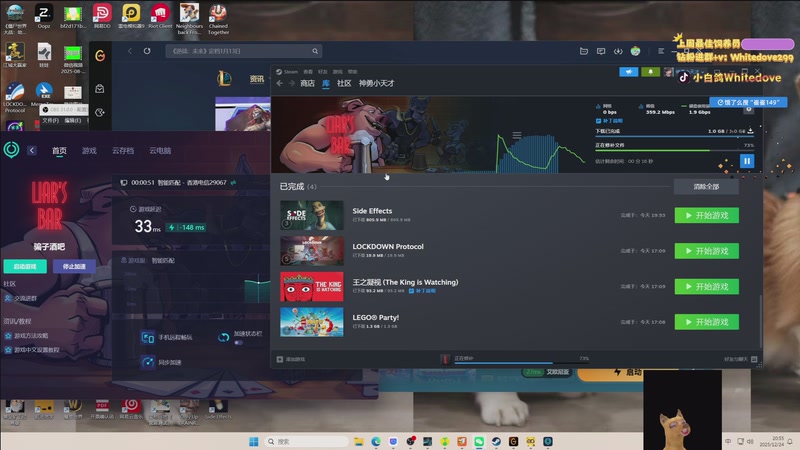The height and width of the screenshot is (450, 800).
Task: Launch LOCKDOWN Protocol with its 开始游戏 button
Action: pyautogui.click(x=707, y=251)
